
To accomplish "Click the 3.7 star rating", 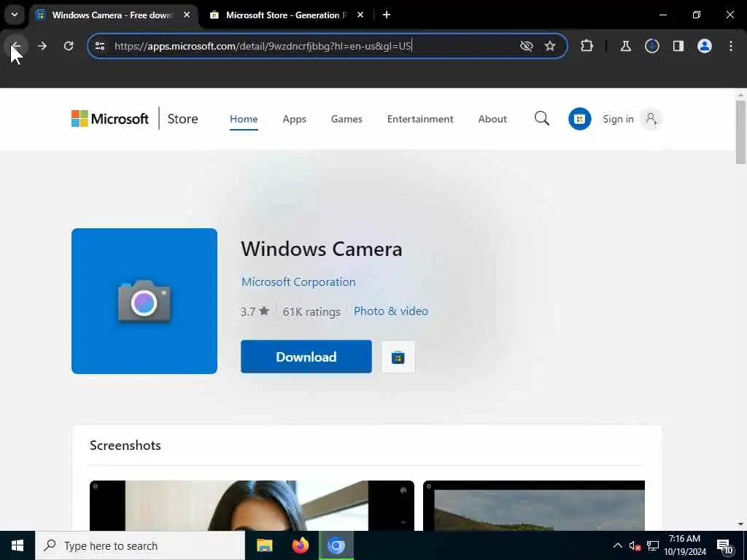I will coord(255,311).
